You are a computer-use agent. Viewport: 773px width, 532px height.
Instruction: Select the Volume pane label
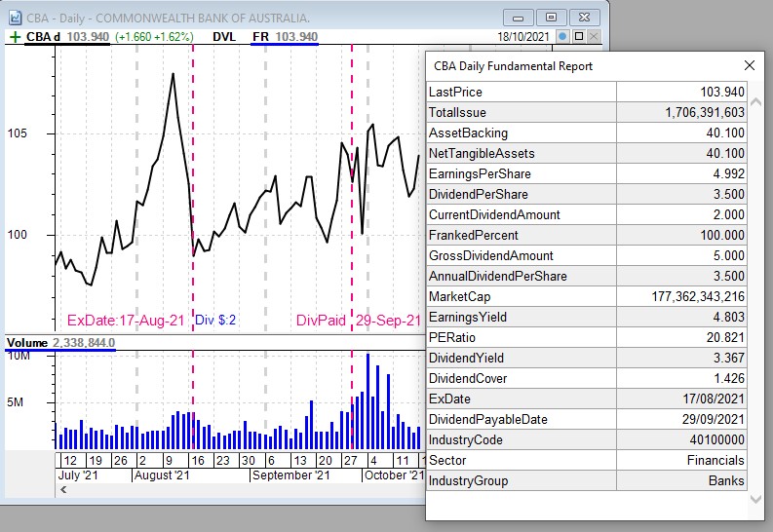tap(27, 342)
